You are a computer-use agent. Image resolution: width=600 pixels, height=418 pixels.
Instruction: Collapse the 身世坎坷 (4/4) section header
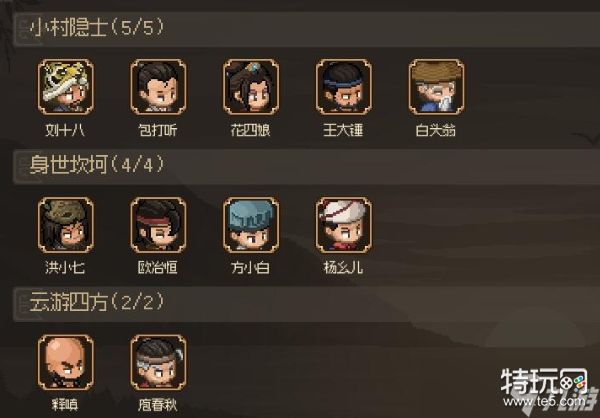[x=307, y=167]
